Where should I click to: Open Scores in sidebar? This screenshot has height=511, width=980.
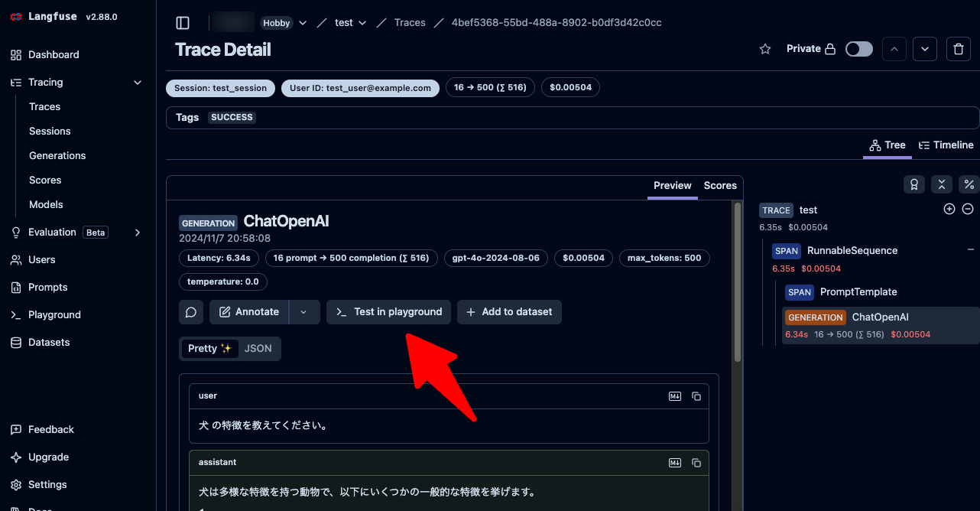click(x=45, y=181)
